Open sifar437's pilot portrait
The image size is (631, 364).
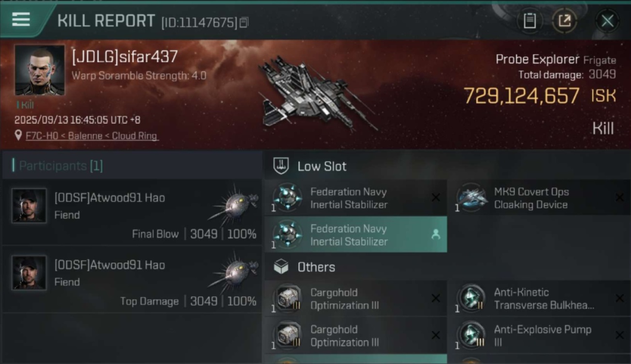[x=39, y=70]
